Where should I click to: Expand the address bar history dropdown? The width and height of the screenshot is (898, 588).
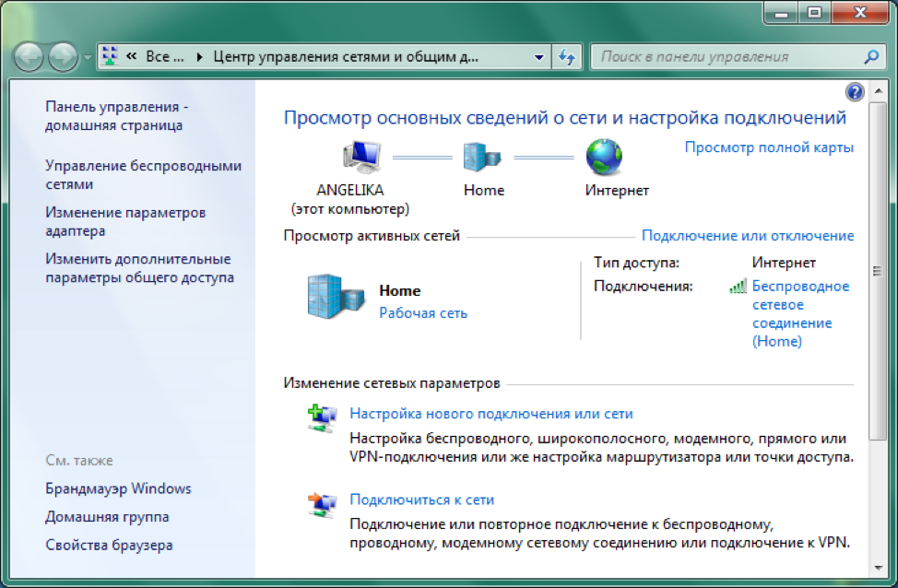pyautogui.click(x=539, y=57)
